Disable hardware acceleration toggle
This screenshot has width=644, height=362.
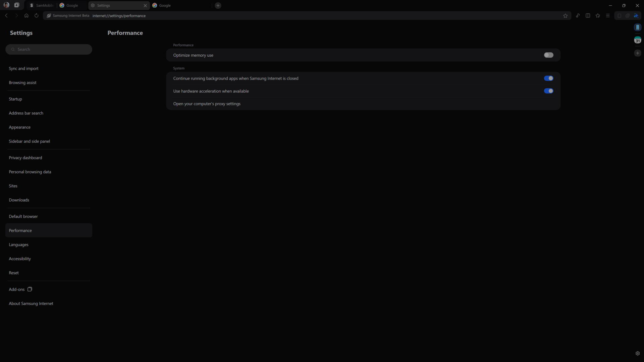click(549, 91)
